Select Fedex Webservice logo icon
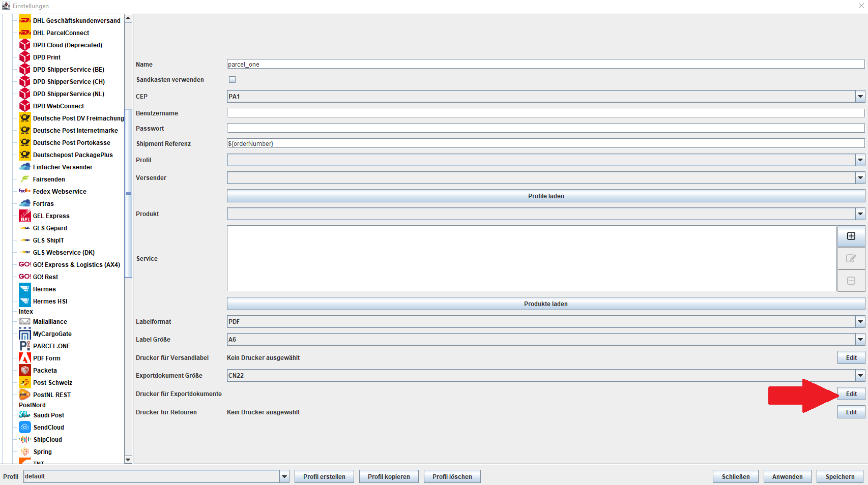 tap(25, 192)
